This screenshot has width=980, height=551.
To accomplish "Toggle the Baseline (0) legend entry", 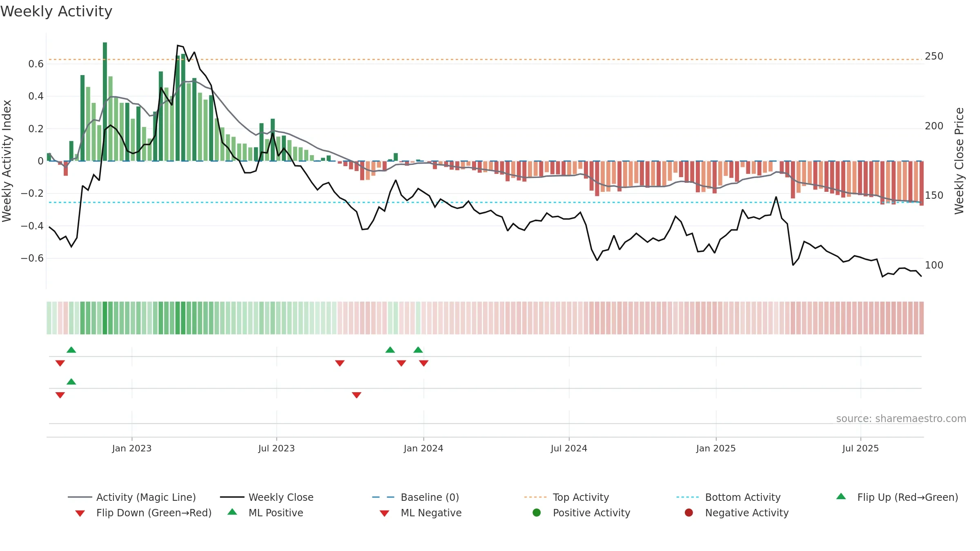I will (415, 497).
